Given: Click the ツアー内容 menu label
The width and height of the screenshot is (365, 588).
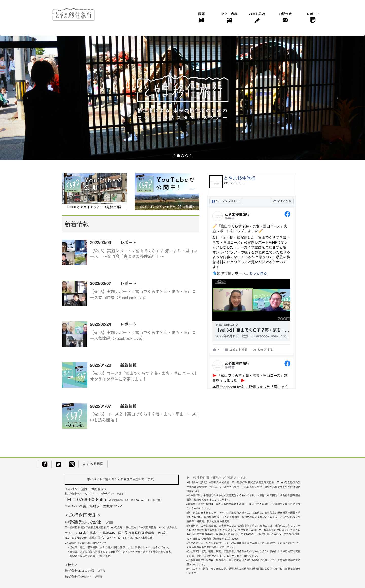Looking at the screenshot, I should tap(229, 14).
